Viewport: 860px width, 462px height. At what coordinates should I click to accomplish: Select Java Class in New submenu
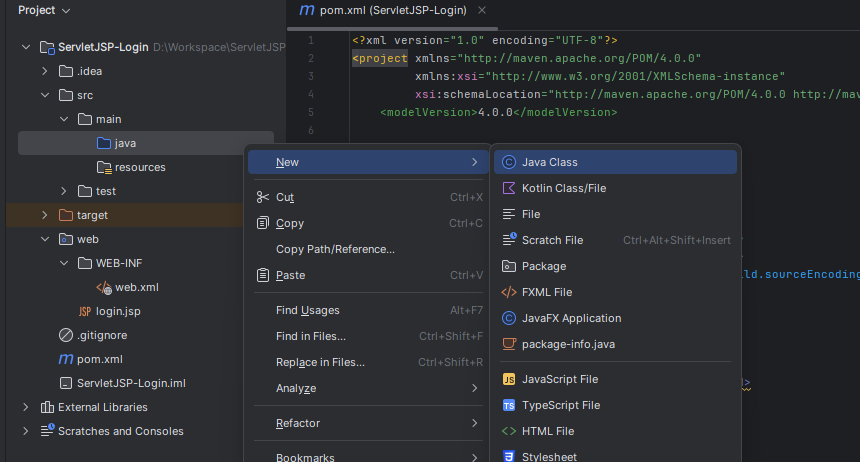(550, 162)
